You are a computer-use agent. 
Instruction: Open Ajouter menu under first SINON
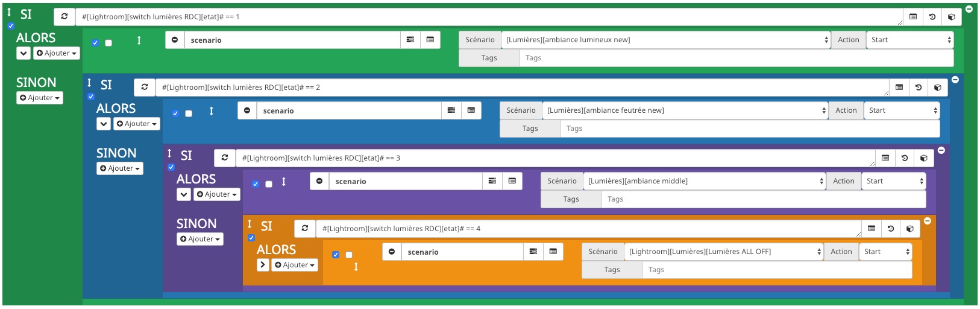pos(40,98)
